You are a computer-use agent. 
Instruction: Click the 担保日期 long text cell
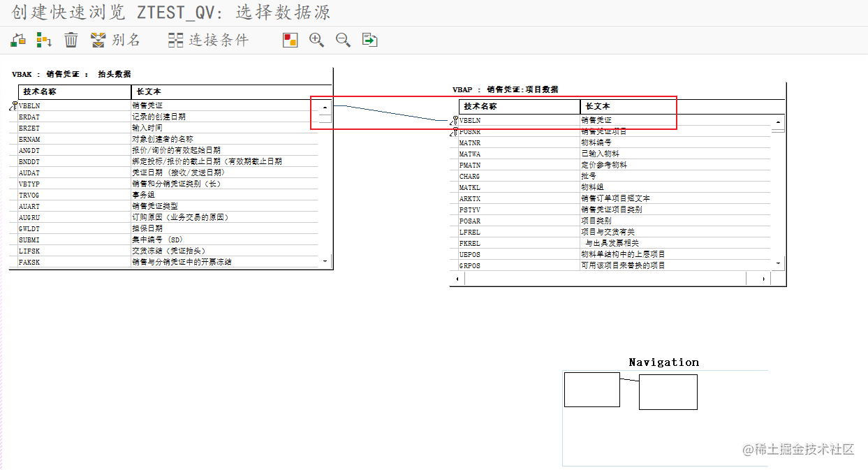click(x=225, y=228)
